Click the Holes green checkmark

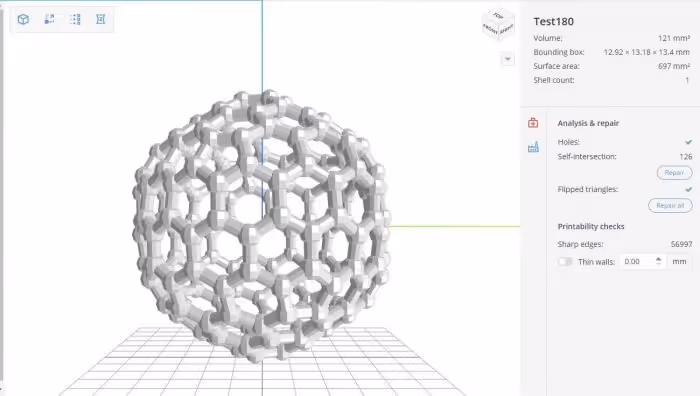688,142
